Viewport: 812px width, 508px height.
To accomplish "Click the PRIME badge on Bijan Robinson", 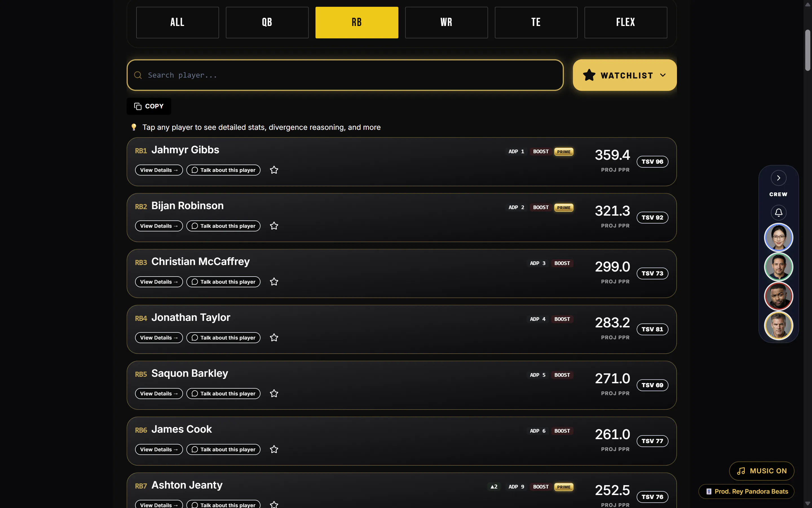I will click(564, 207).
